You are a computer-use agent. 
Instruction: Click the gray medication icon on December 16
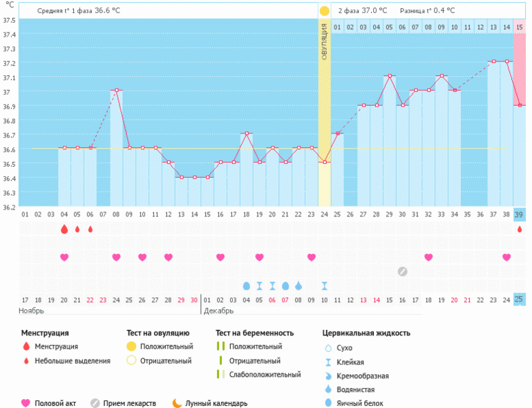(x=402, y=271)
